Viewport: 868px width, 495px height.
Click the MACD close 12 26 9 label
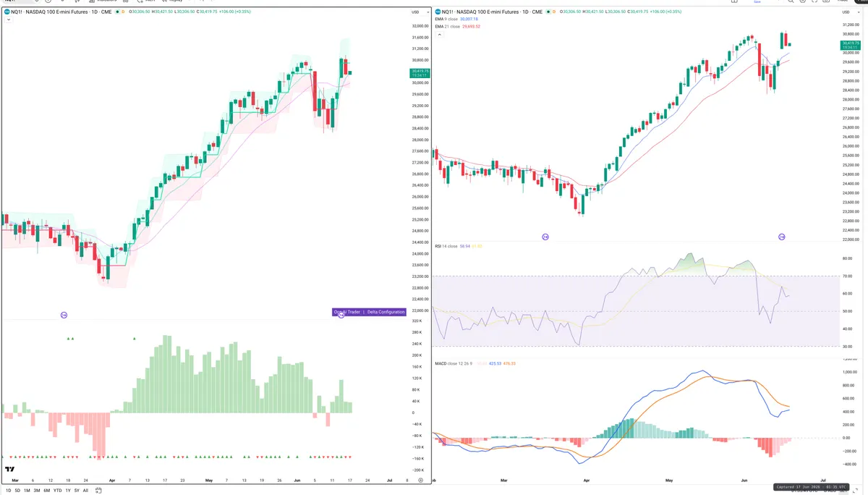click(x=454, y=363)
